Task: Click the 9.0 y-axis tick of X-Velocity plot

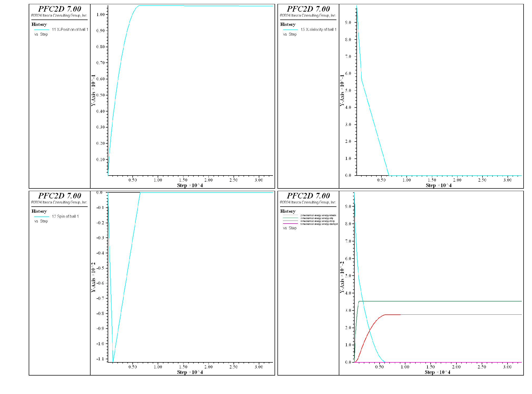Action: pos(348,23)
